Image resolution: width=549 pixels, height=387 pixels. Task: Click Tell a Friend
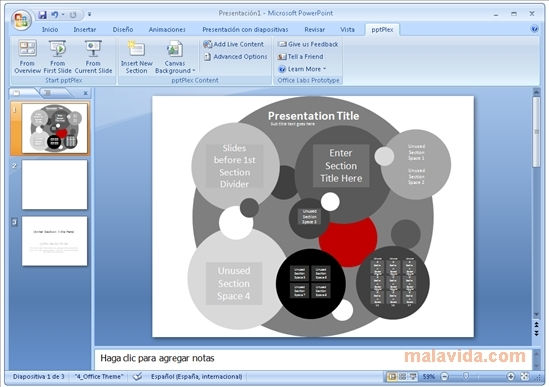[x=300, y=56]
